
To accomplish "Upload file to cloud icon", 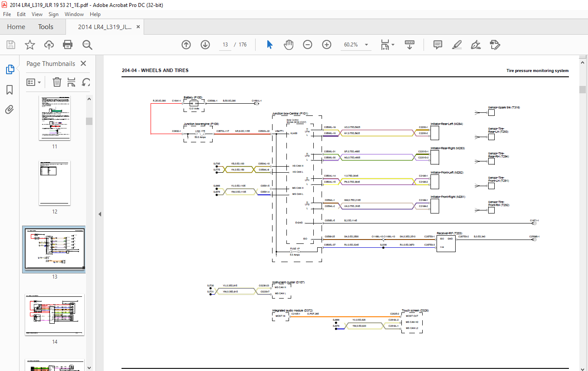I will [x=49, y=45].
